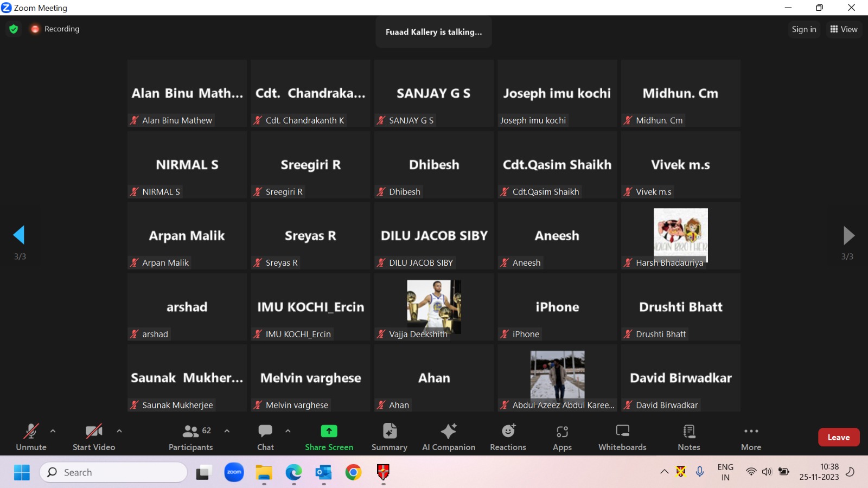Image resolution: width=868 pixels, height=488 pixels.
Task: Start Video camera toggle
Action: (x=94, y=437)
